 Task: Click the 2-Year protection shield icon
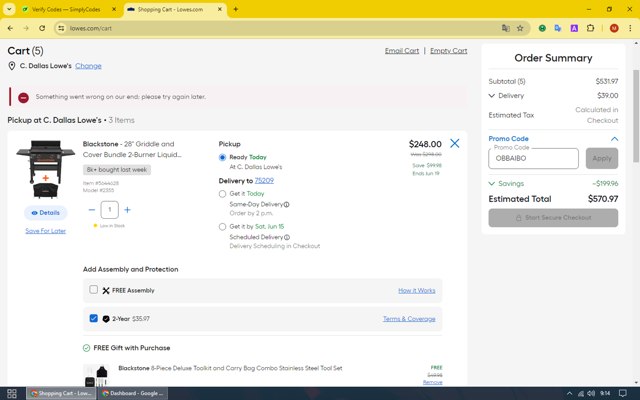[106, 319]
